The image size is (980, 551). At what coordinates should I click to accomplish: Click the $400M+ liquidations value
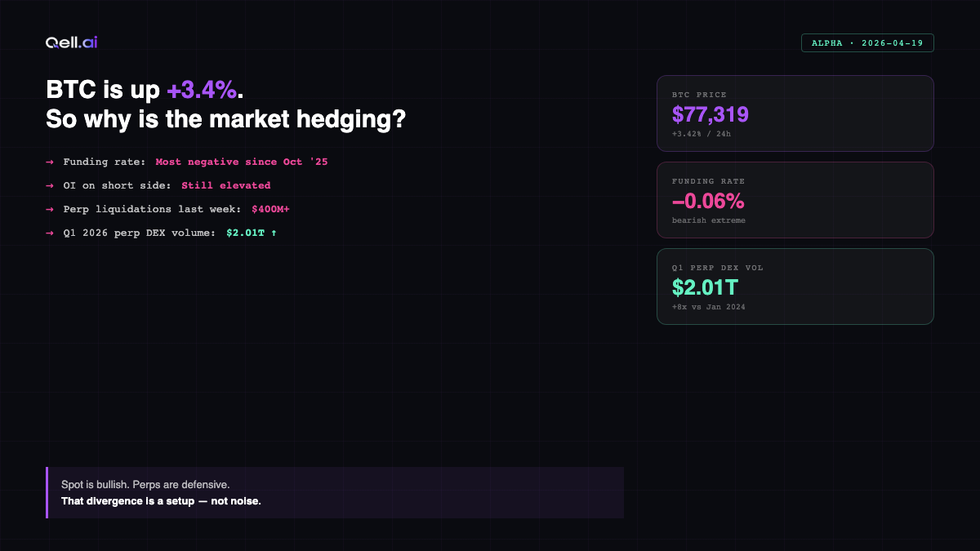[x=270, y=209]
